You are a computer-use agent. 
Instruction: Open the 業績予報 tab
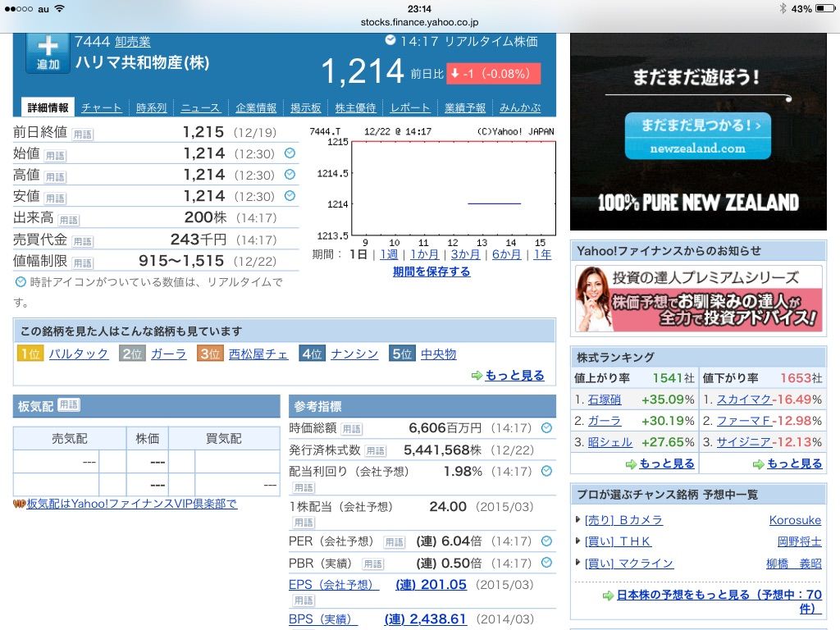465,107
